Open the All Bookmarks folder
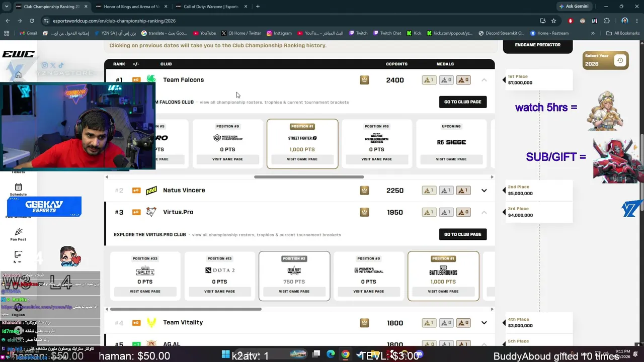Image resolution: width=644 pixels, height=362 pixels. [x=623, y=33]
